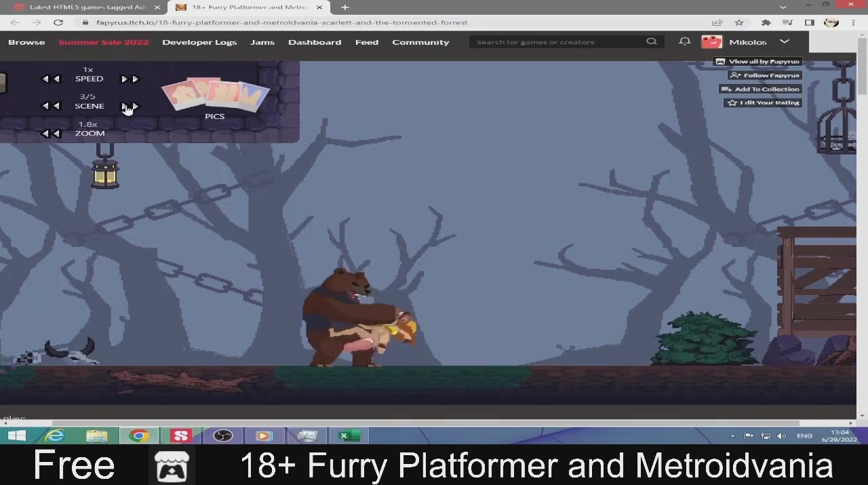868x485 pixels.
Task: Open the Summer Sale 2022 link
Action: tap(103, 42)
